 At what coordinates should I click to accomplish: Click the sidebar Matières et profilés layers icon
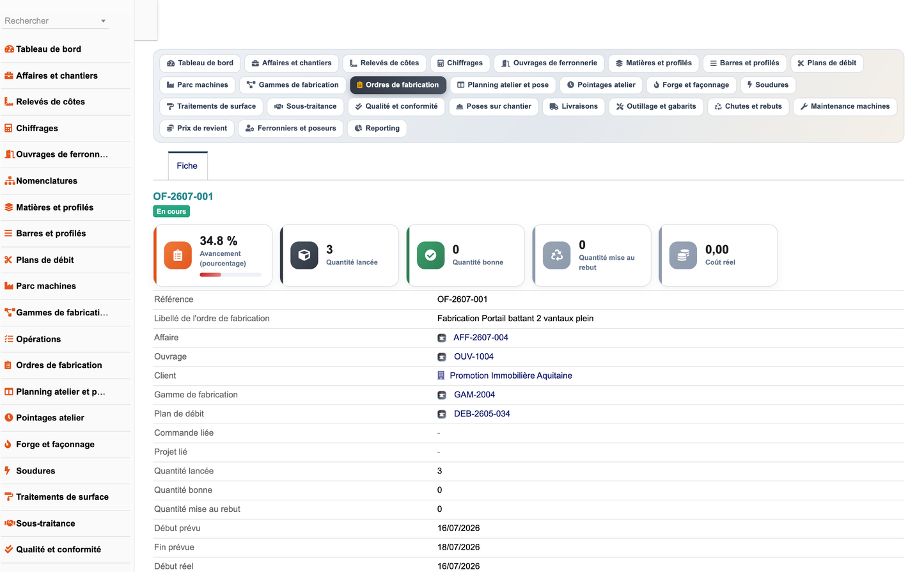pos(9,207)
